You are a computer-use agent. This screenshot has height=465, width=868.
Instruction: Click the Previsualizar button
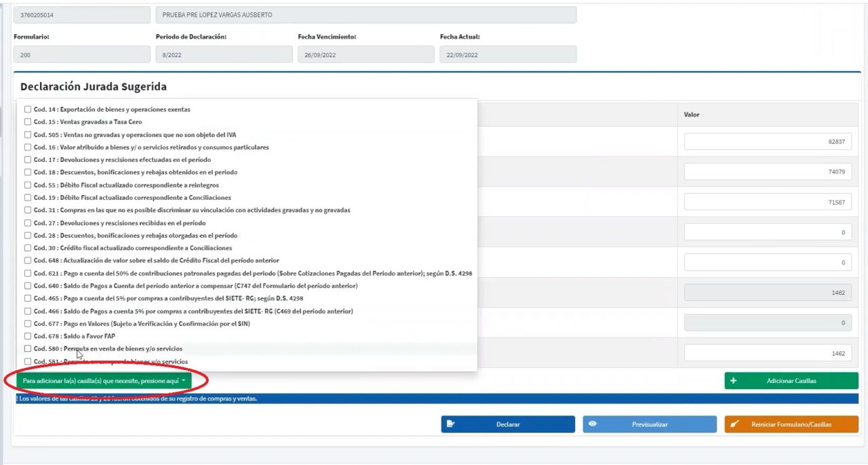point(649,424)
